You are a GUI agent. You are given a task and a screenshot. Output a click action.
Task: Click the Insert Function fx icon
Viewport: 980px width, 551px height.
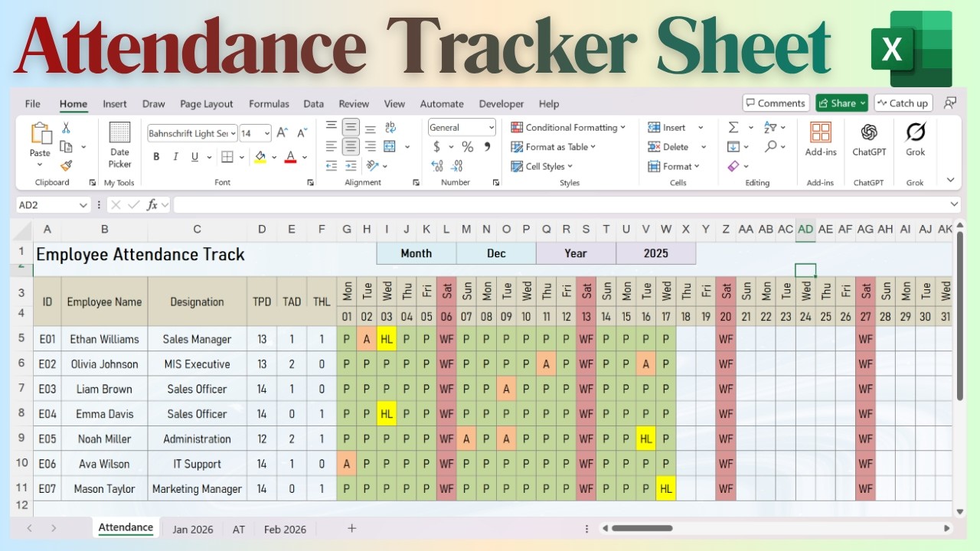(152, 204)
